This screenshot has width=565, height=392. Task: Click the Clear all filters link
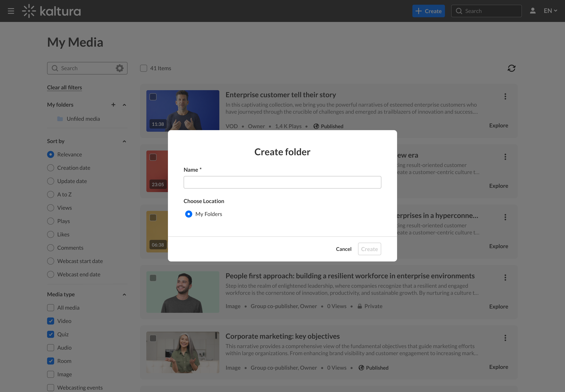(64, 87)
